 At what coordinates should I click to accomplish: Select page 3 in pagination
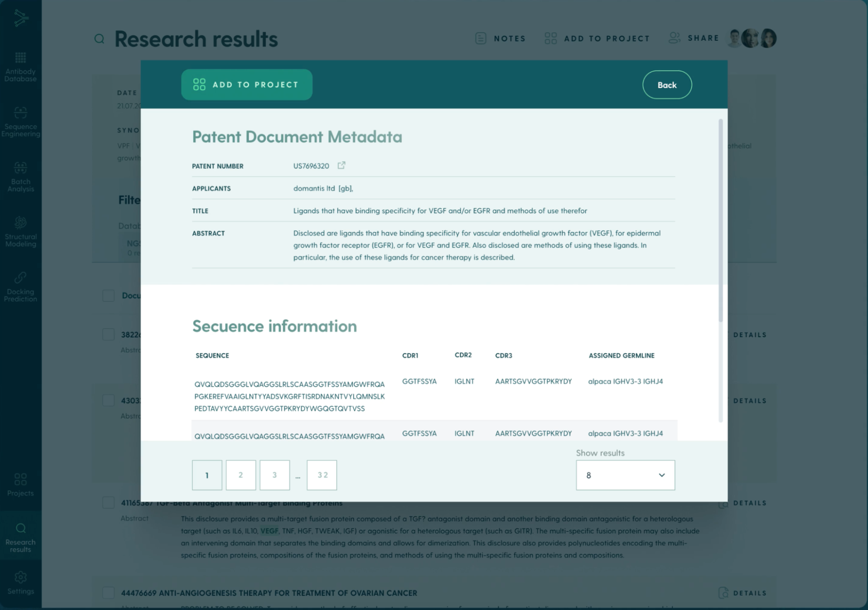click(274, 475)
